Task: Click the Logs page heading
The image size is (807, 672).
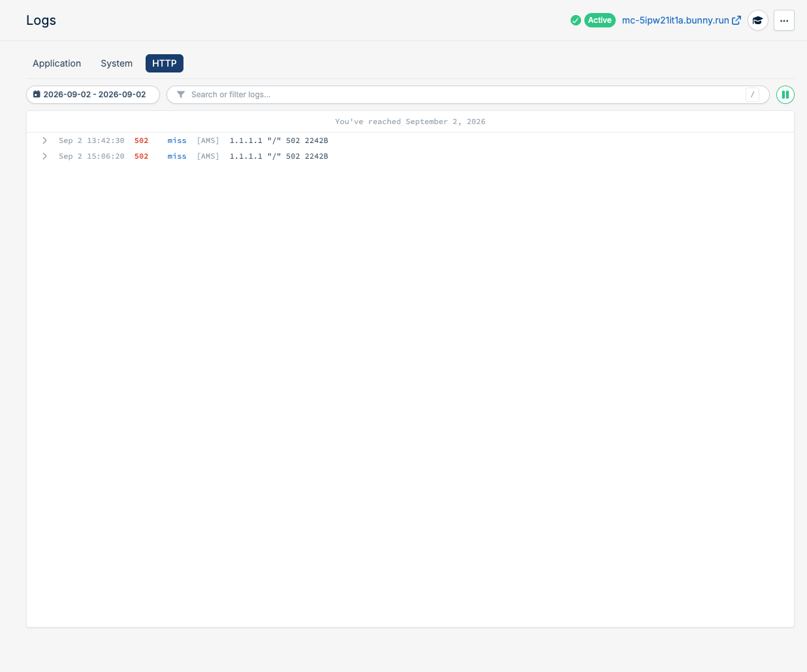Action: 41,20
